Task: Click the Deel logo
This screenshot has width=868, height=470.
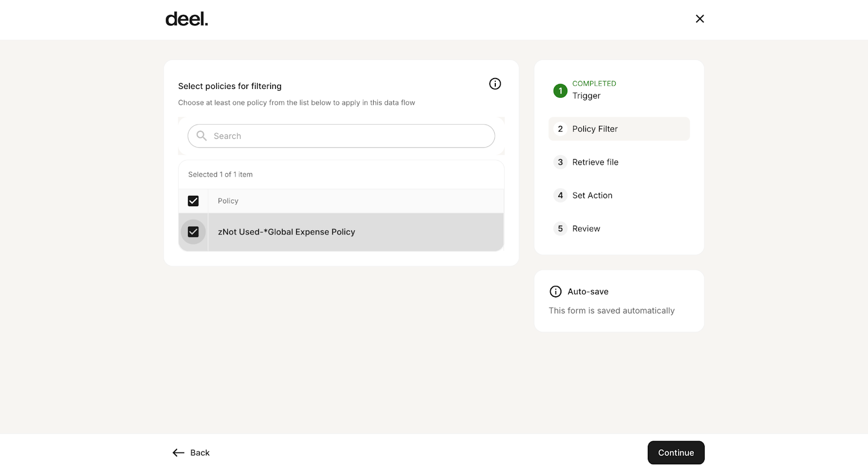Action: pyautogui.click(x=187, y=19)
